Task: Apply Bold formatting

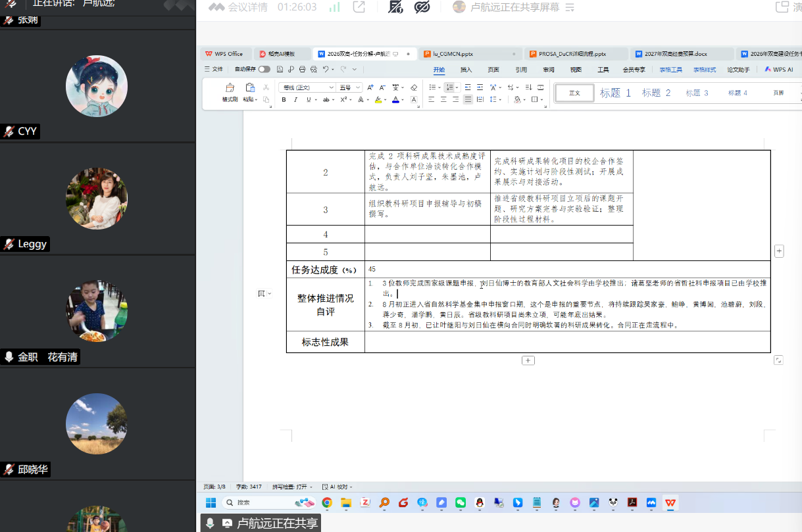Action: click(284, 100)
